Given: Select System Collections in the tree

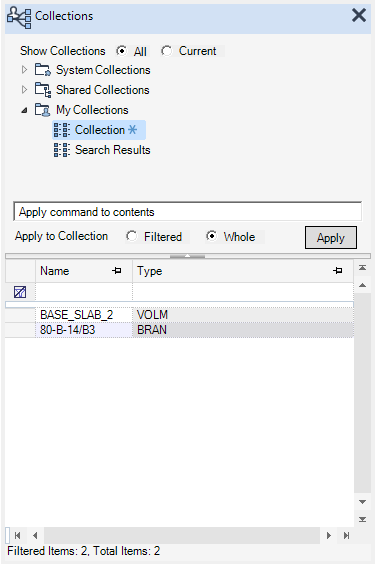Looking at the screenshot, I should click(x=103, y=70).
